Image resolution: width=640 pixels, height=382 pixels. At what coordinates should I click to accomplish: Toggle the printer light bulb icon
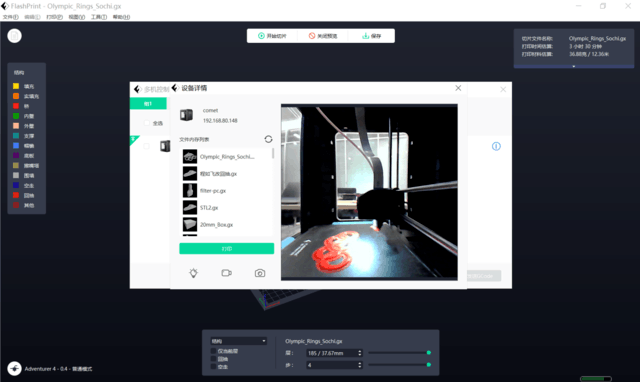click(193, 273)
